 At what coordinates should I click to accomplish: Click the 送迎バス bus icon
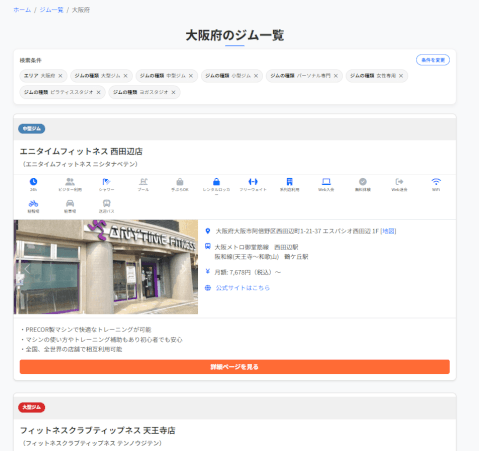(106, 203)
